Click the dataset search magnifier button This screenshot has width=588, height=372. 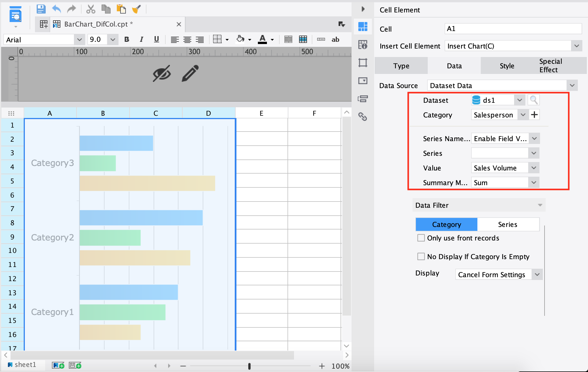click(534, 100)
